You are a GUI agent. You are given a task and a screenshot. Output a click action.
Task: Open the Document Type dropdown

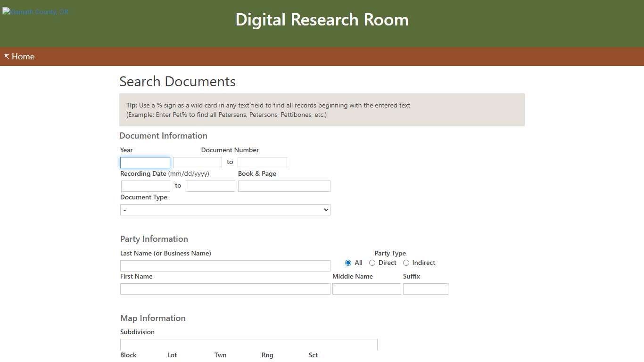click(x=225, y=209)
